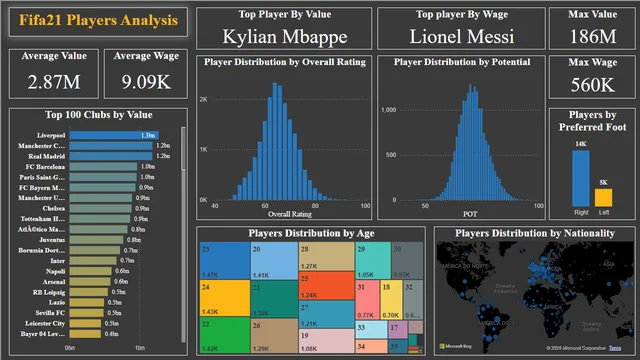Click the orange age 25 tile
The height and width of the screenshot is (360, 640).
(327, 285)
